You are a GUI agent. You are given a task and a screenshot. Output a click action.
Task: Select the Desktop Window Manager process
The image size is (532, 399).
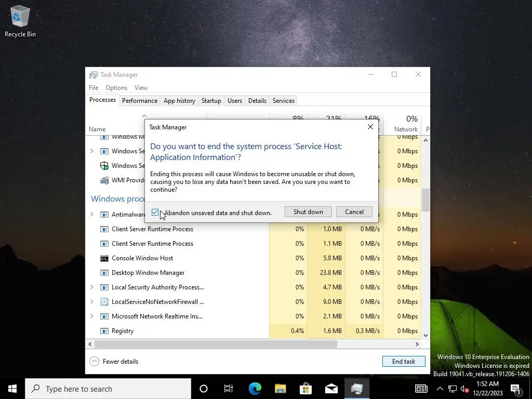click(x=253, y=273)
